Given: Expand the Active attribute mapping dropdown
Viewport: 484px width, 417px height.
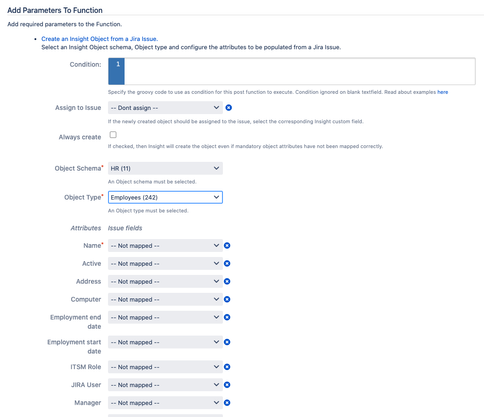Looking at the screenshot, I should pyautogui.click(x=165, y=264).
